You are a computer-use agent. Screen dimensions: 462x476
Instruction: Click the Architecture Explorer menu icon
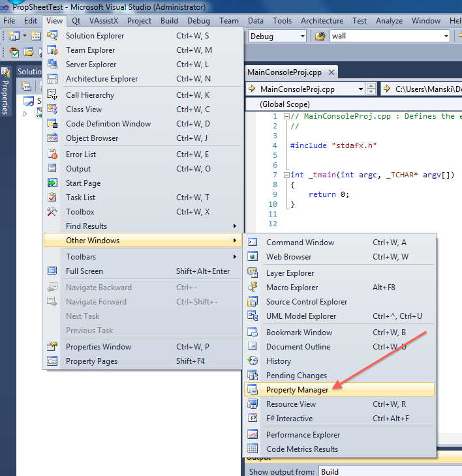pyautogui.click(x=52, y=79)
